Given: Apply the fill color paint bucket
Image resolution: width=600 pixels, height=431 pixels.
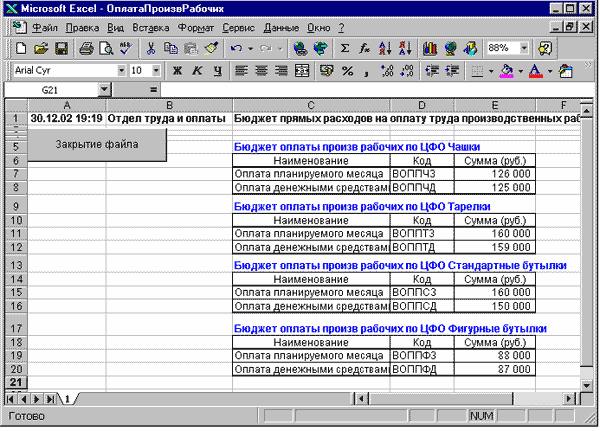Looking at the screenshot, I should tap(507, 71).
